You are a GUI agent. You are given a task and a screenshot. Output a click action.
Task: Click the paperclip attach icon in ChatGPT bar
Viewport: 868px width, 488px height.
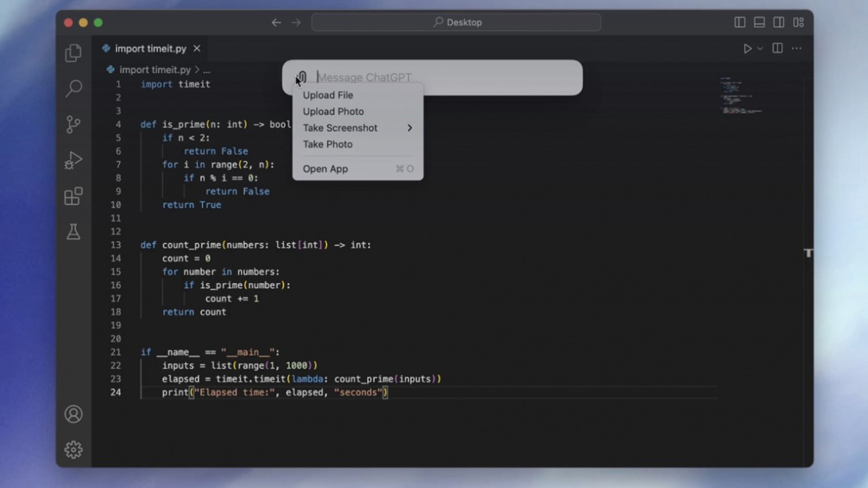pos(302,78)
